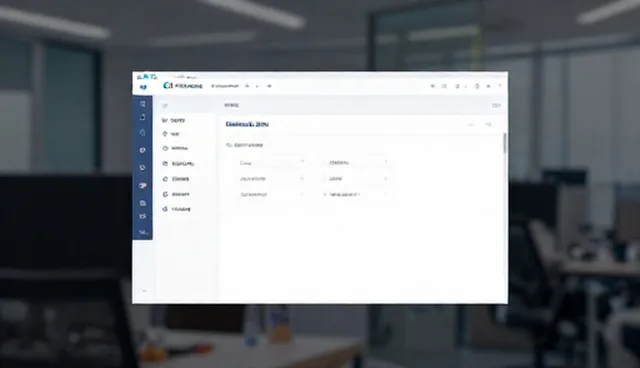Click the filter icon above the navigation list

click(165, 106)
